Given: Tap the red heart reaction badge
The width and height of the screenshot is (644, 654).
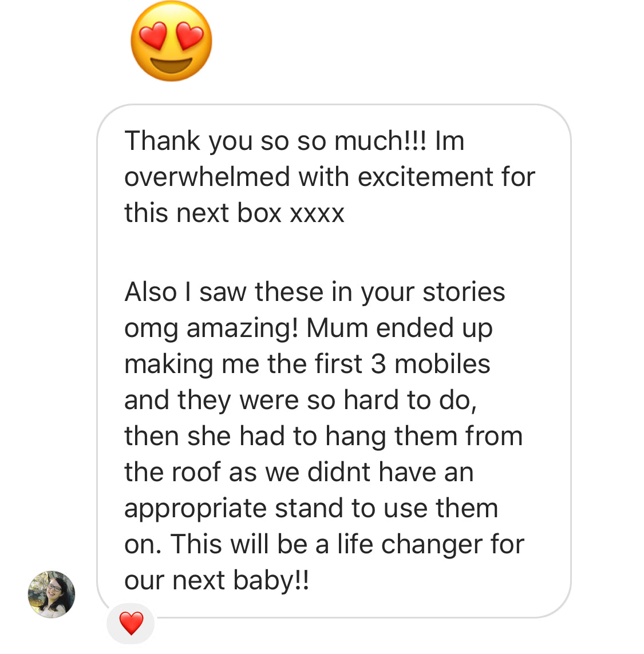Looking at the screenshot, I should 131,623.
